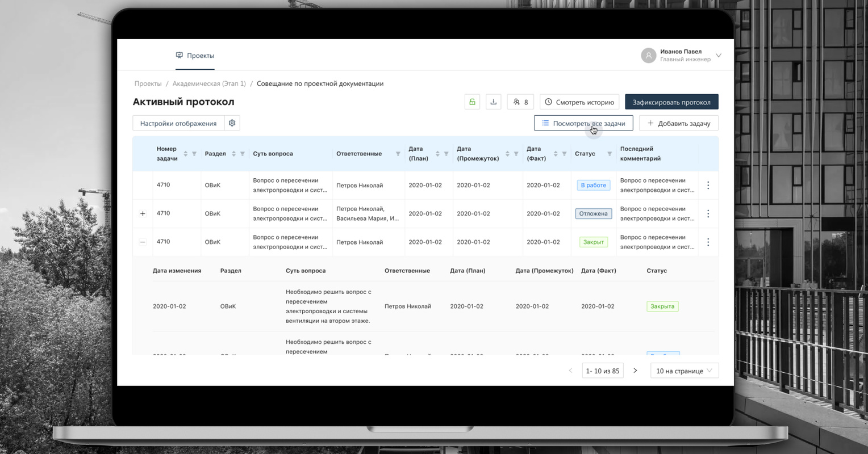
Task: Click the green unlock protocol icon
Action: point(472,102)
